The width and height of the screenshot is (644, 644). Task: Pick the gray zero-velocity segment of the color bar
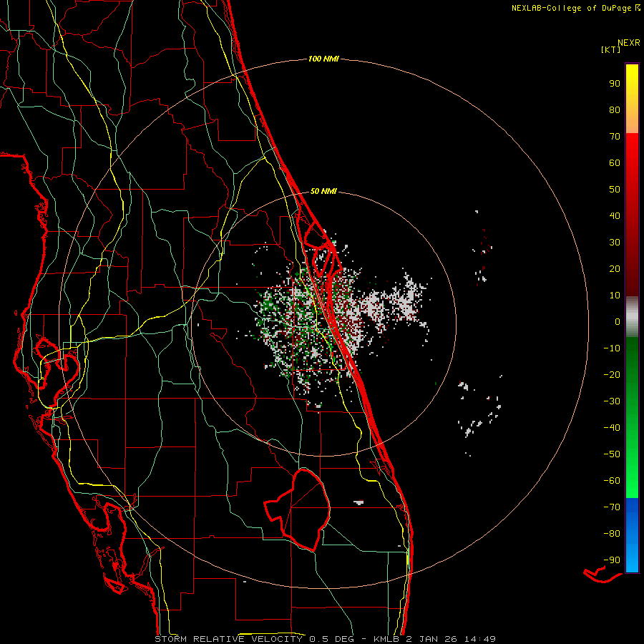pos(632,317)
